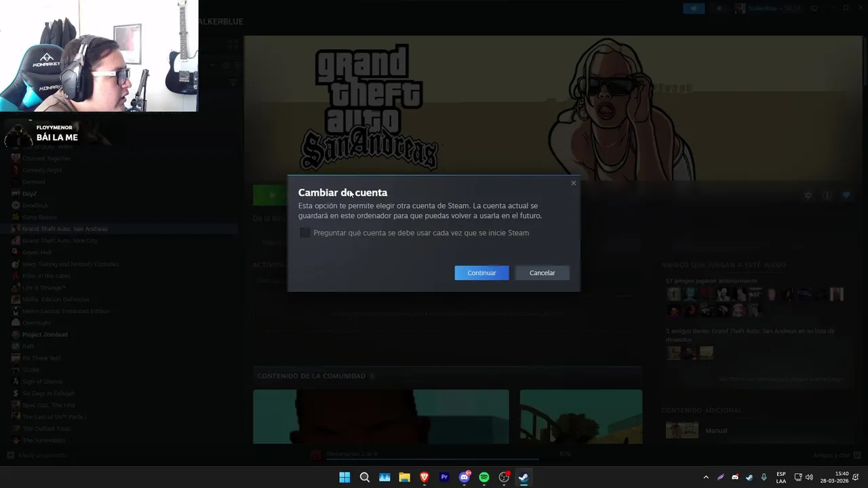
Task: Click the Discord icon in the system tray
Action: 735,477
